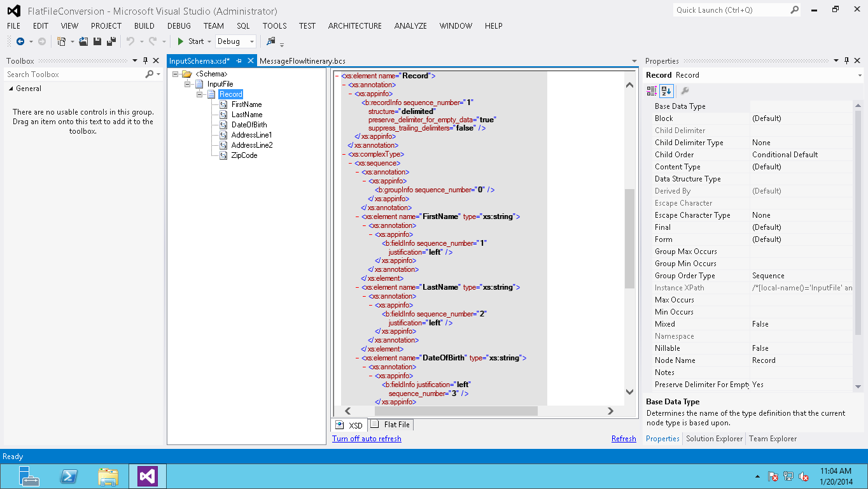Select the Node Name property row
Viewport: 868px width, 489px height.
click(753, 360)
